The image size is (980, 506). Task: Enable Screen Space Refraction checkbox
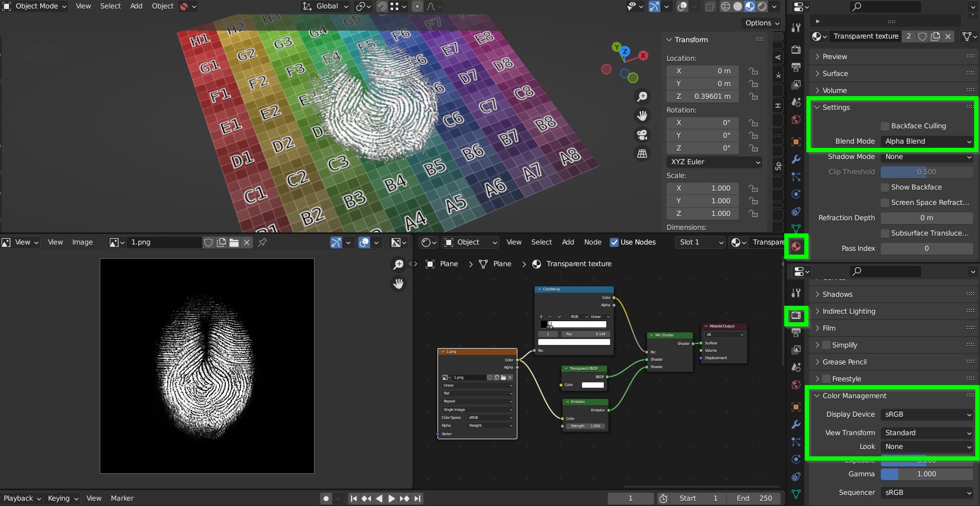click(885, 202)
